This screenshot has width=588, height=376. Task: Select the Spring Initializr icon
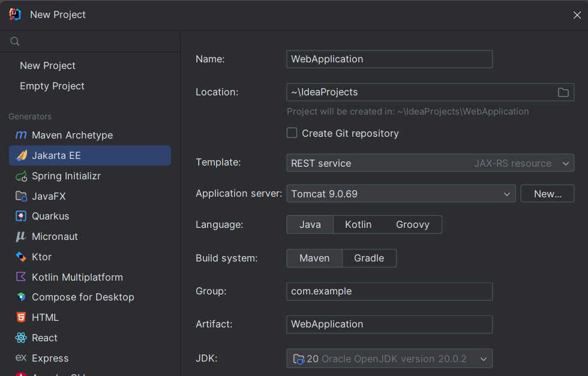point(21,176)
